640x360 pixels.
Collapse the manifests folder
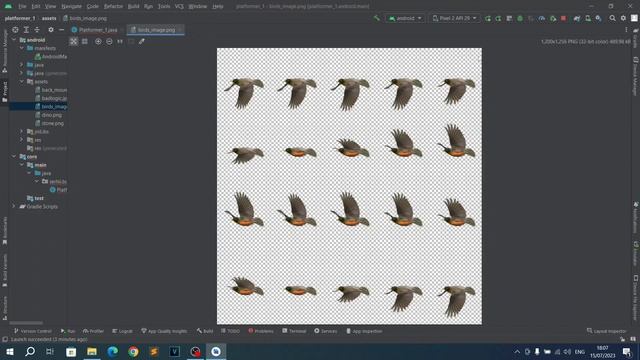(x=22, y=48)
